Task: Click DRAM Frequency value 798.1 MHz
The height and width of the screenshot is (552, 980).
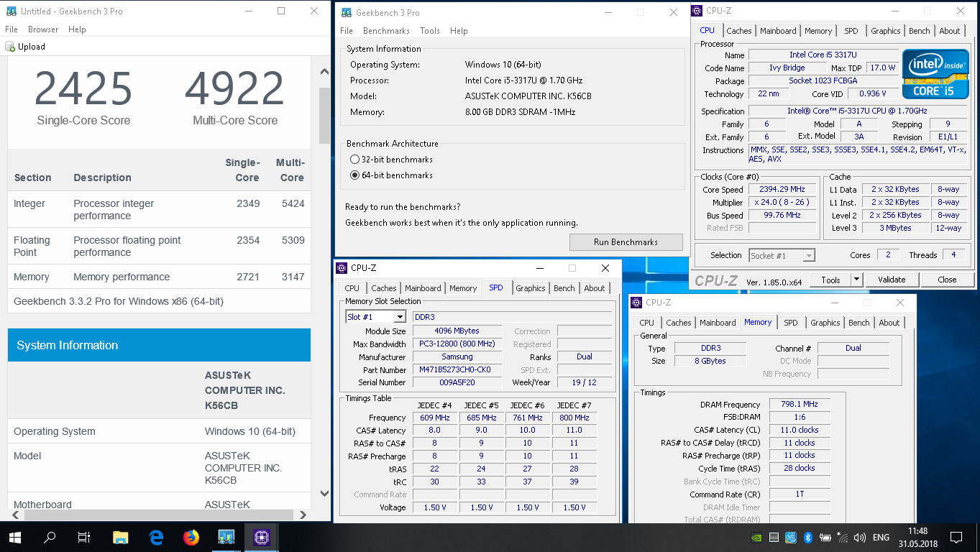Action: [x=799, y=405]
